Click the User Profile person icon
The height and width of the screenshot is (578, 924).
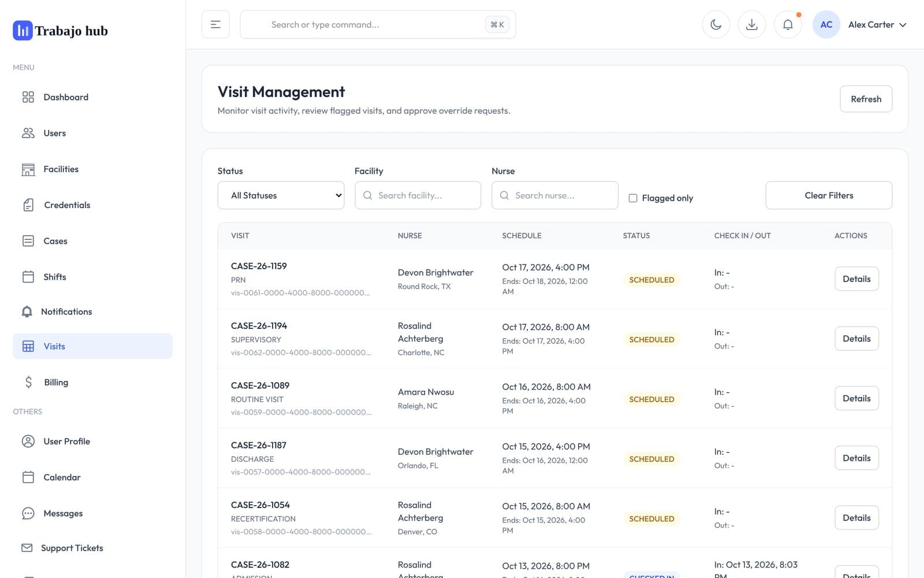click(x=28, y=442)
